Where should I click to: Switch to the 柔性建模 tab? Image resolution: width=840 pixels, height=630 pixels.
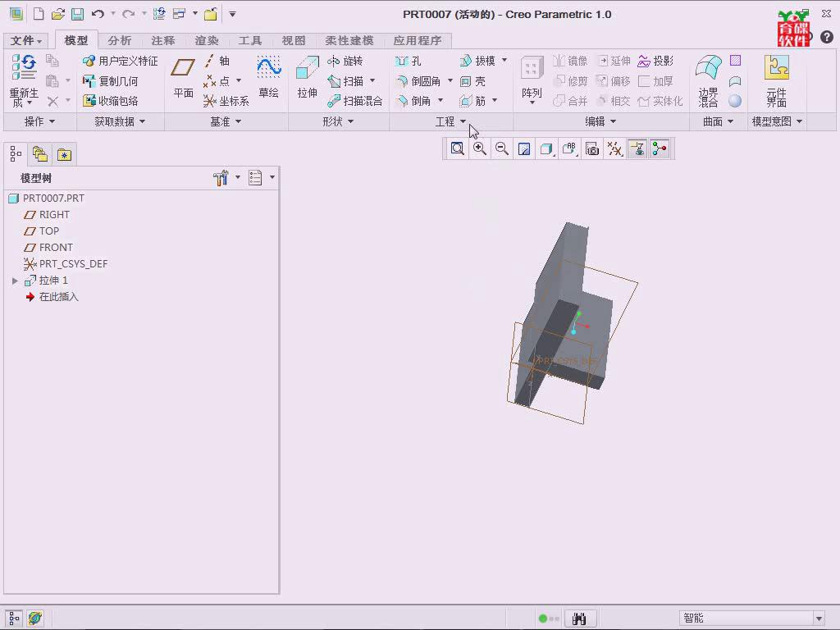click(x=349, y=41)
